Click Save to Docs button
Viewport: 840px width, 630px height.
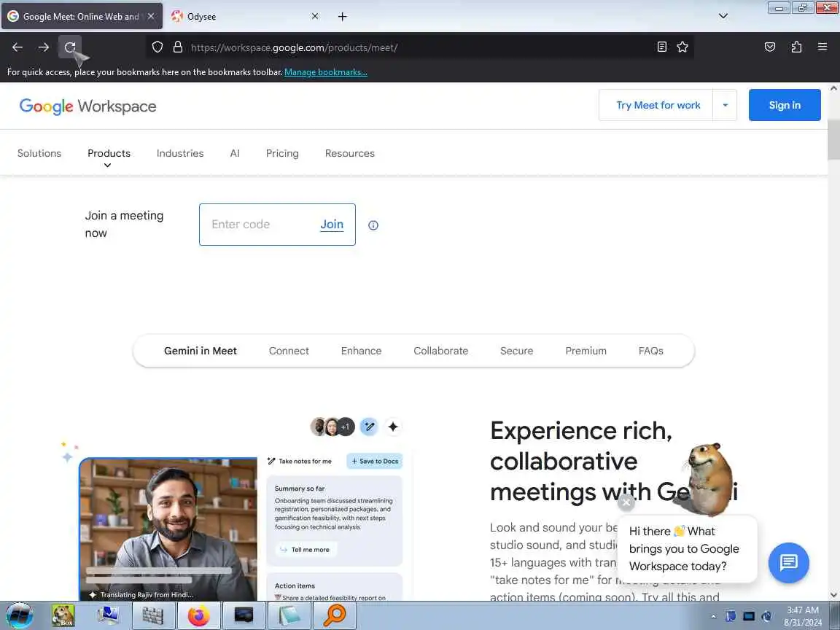coord(375,462)
